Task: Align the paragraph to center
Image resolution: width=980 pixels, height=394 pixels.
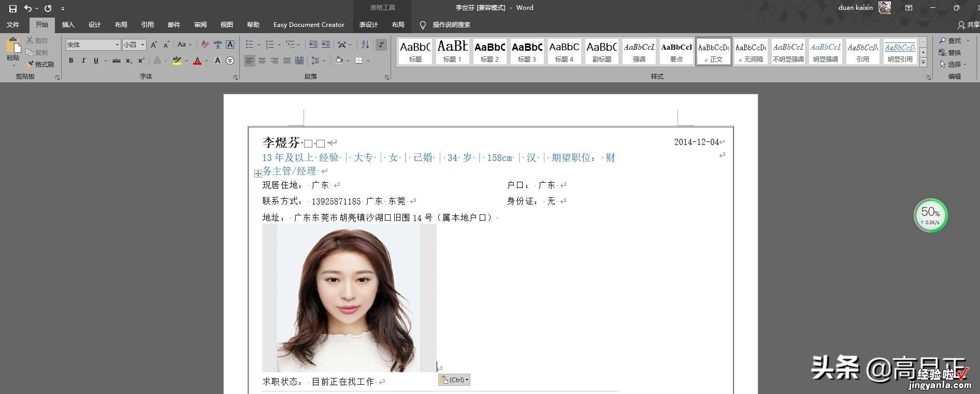Action: tap(262, 61)
